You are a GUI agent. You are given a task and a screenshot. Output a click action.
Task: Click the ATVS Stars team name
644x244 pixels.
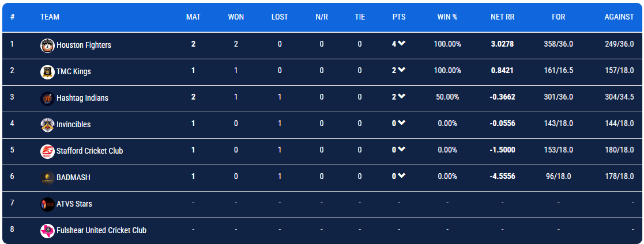click(74, 204)
